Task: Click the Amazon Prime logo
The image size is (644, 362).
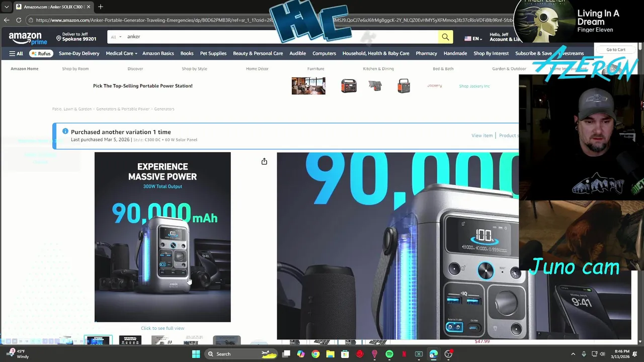Action: [28, 38]
